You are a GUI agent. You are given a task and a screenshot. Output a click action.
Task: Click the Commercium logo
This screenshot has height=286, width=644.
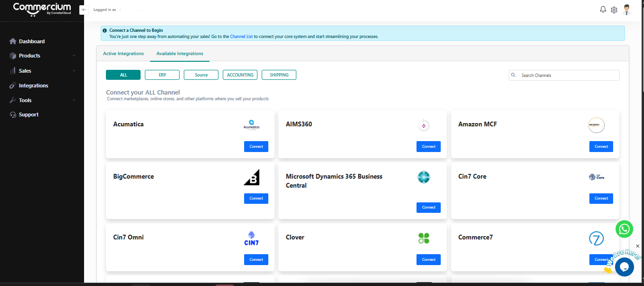[x=42, y=9]
